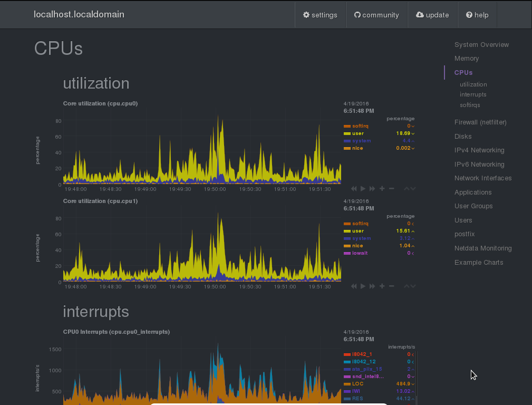Click the localhost.localdomain site title
Image resolution: width=532 pixels, height=405 pixels.
click(79, 14)
